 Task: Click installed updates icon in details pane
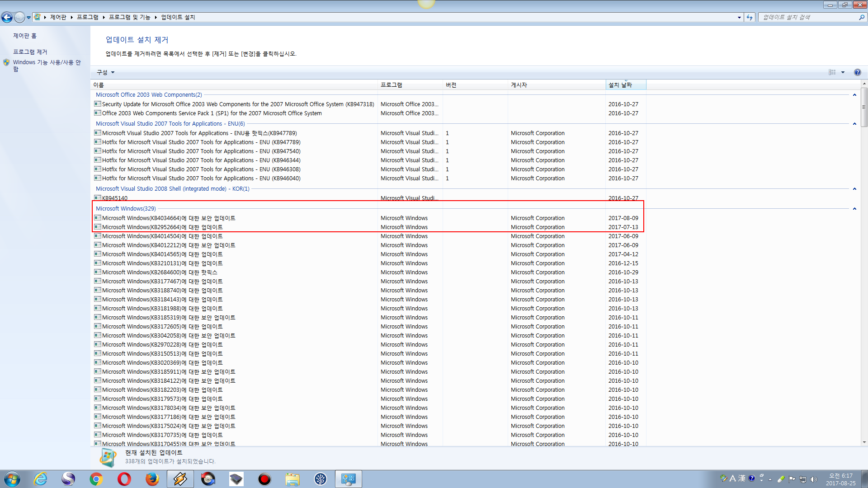[x=108, y=458]
